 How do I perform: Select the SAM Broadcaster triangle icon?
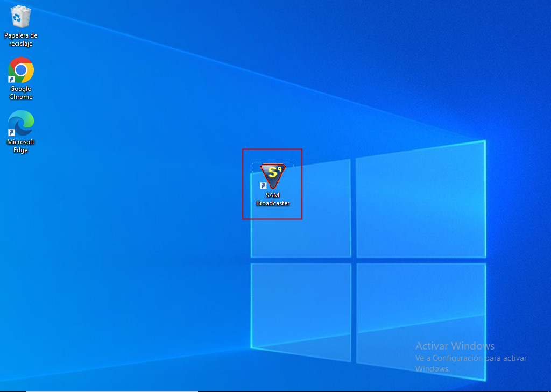273,176
